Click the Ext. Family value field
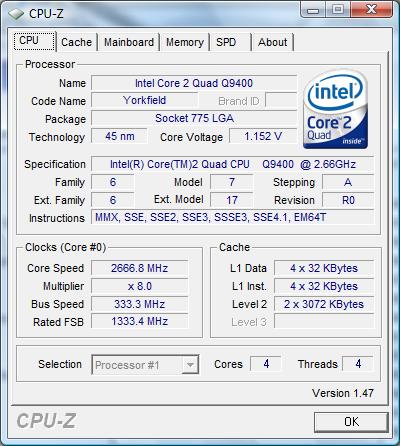Image resolution: width=400 pixels, height=446 pixels. pos(113,200)
